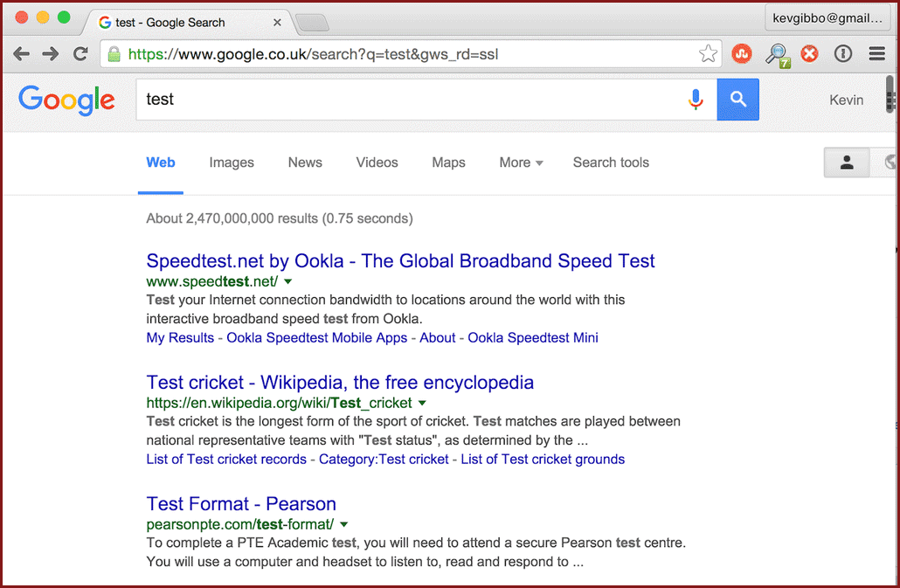Start voice search with microphone icon
Viewport: 900px width, 588px height.
click(x=696, y=100)
